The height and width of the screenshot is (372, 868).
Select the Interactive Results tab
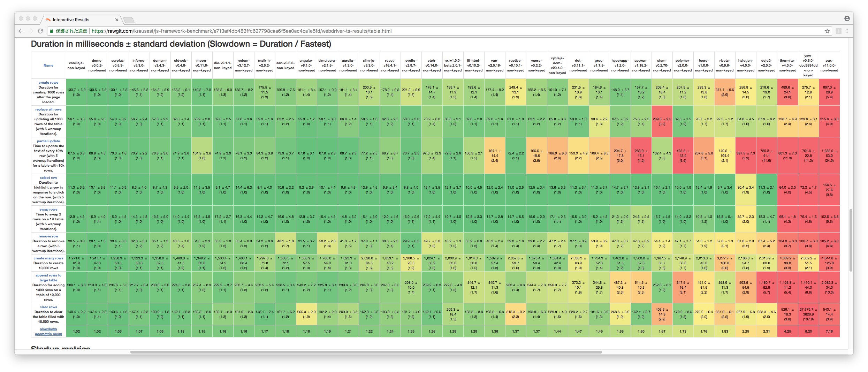click(x=82, y=20)
